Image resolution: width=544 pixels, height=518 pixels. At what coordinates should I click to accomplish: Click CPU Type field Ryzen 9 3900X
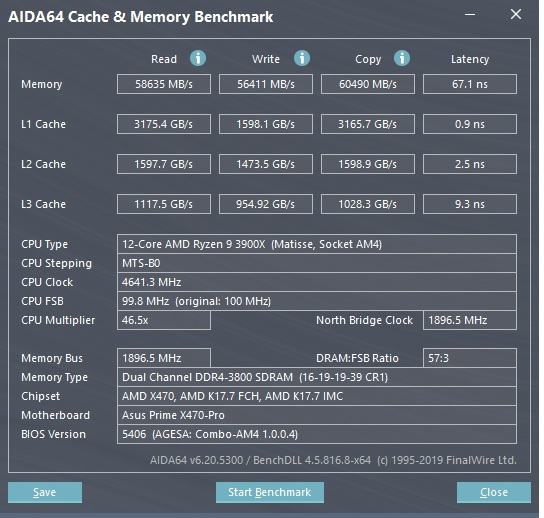click(317, 244)
